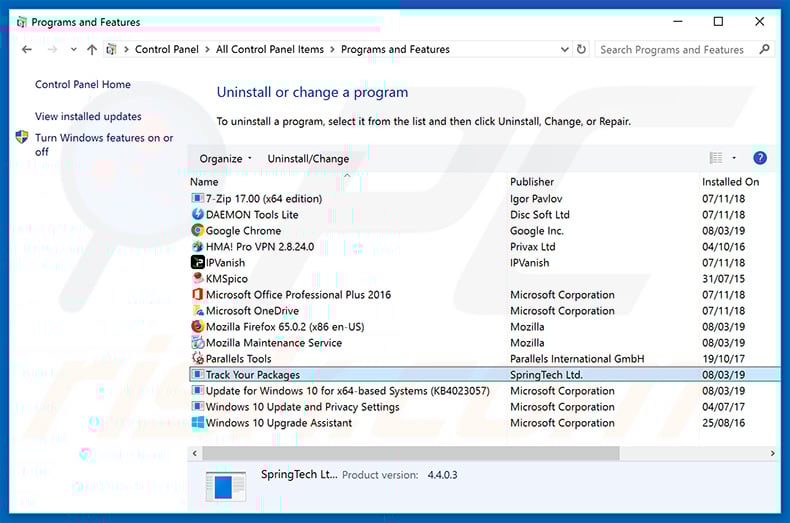Click install date 25/08/16
The width and height of the screenshot is (790, 523).
(x=723, y=423)
